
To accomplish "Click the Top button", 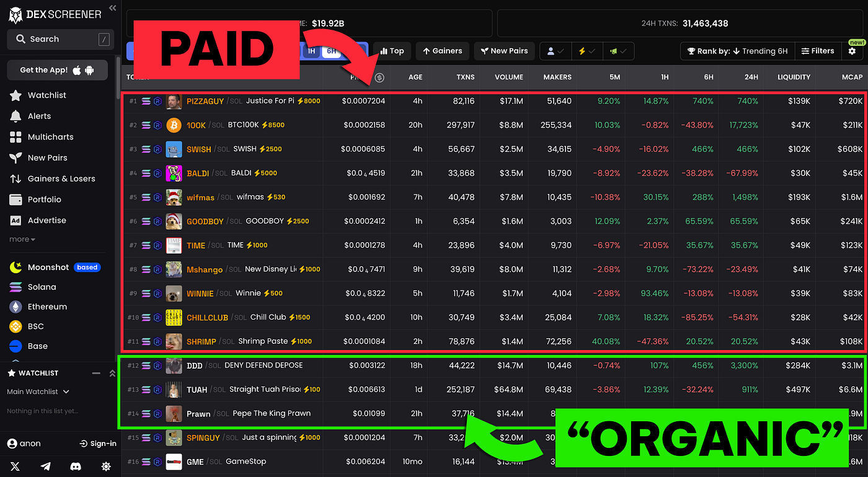I will click(391, 51).
